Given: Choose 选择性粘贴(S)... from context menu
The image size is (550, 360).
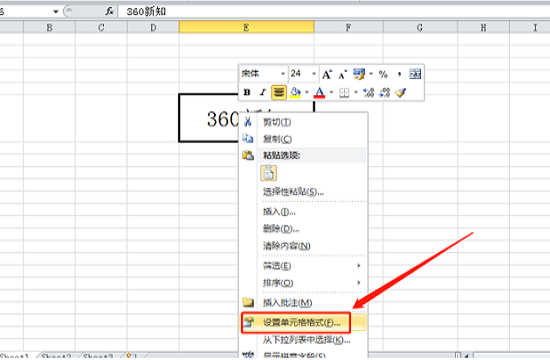Looking at the screenshot, I should pyautogui.click(x=304, y=192).
